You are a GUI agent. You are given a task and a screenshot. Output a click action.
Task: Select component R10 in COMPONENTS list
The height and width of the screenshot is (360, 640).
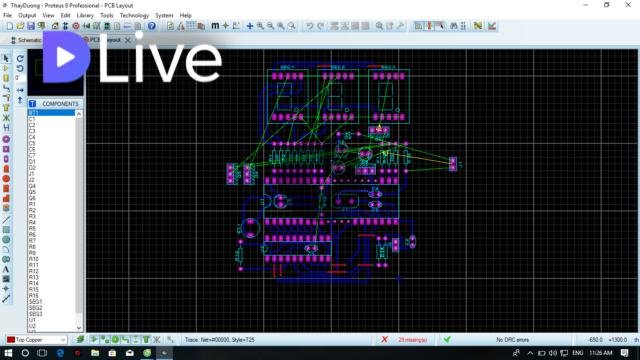(33, 259)
